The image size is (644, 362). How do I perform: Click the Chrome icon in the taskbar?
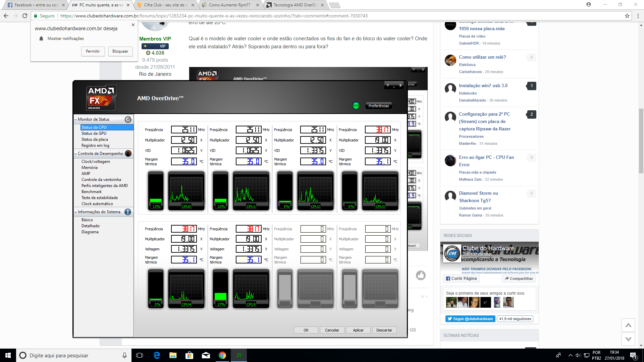point(222,355)
